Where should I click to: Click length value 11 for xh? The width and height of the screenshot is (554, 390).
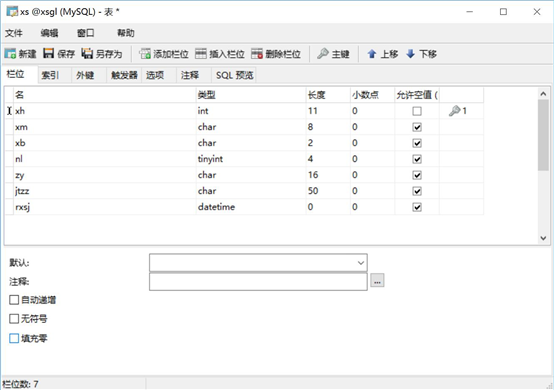coord(328,111)
